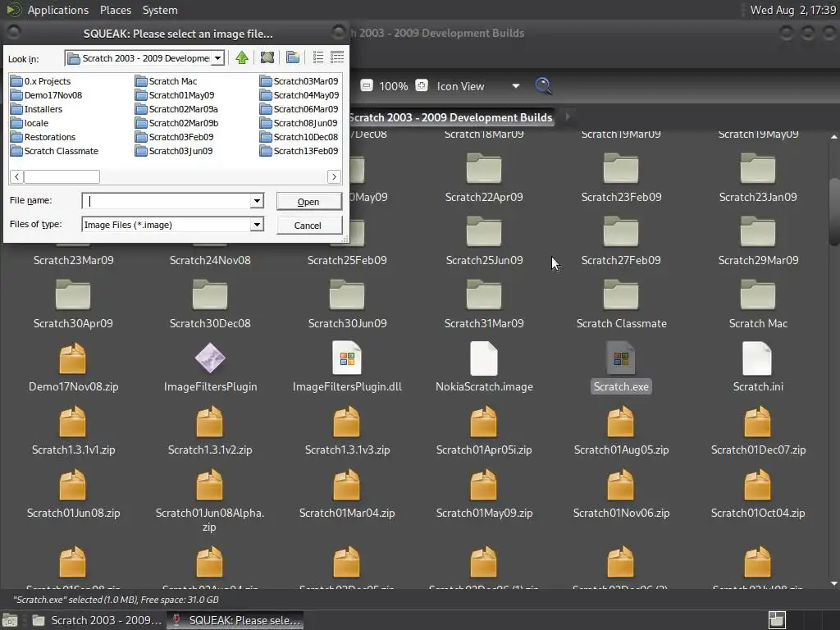The image size is (840, 630).
Task: Select Scratch01Apr05i.zip archive icon
Action: (x=484, y=422)
